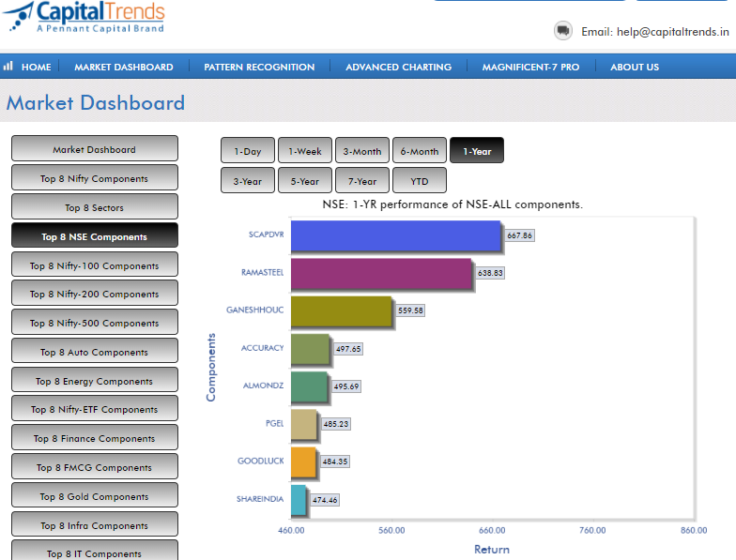Click the SHAREINDIA axis label
This screenshot has height=560, width=736.
(260, 499)
